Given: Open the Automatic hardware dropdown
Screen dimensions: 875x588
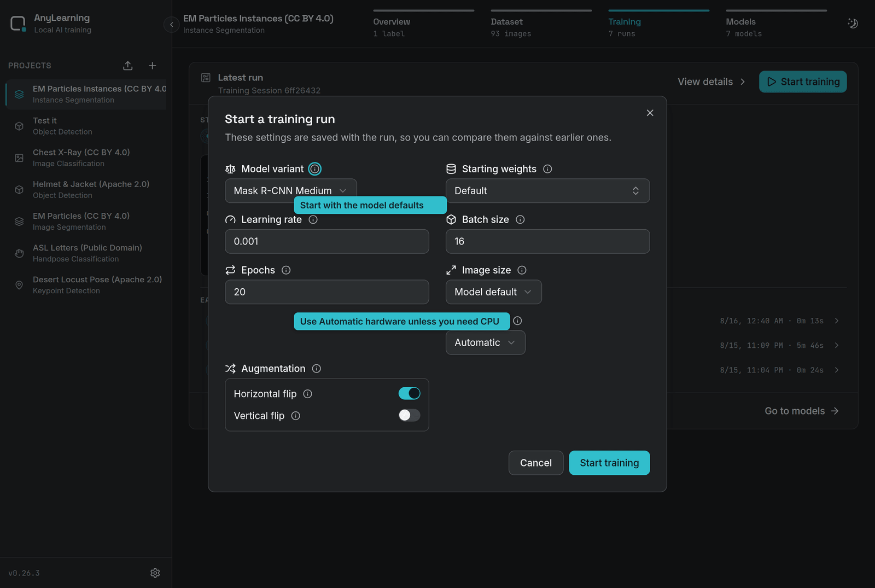Looking at the screenshot, I should coord(485,342).
